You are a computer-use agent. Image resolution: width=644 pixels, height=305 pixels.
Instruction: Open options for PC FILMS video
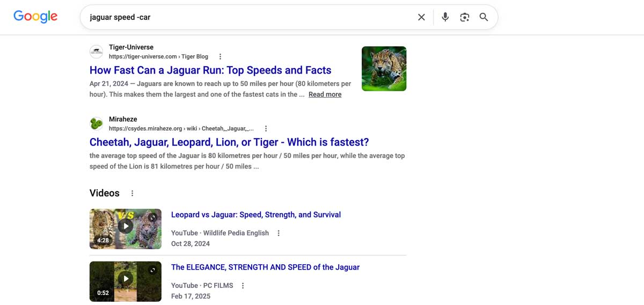[243, 286]
